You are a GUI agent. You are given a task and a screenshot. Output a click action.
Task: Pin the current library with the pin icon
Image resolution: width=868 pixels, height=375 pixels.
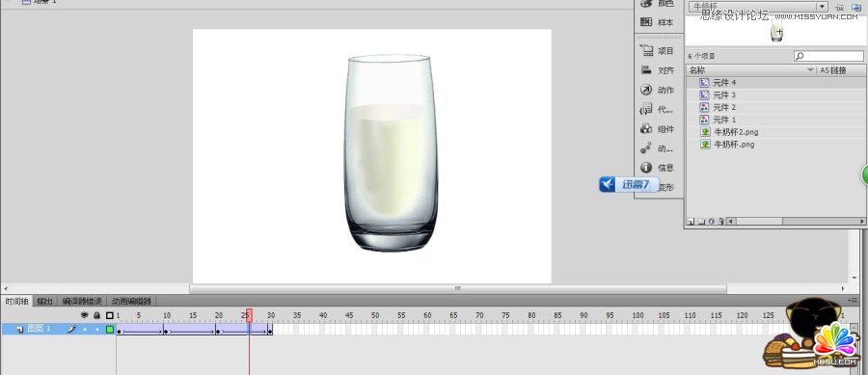(839, 7)
